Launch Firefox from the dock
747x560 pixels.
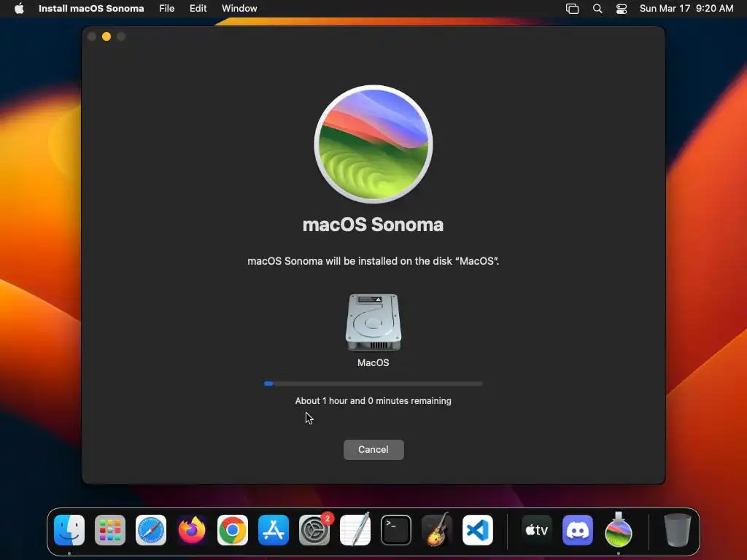tap(192, 530)
